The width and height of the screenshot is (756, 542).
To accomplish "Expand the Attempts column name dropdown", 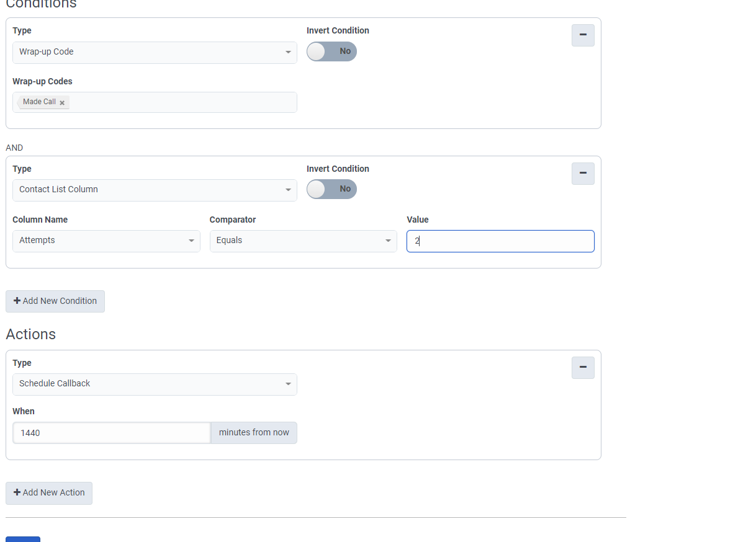I will [x=106, y=241].
